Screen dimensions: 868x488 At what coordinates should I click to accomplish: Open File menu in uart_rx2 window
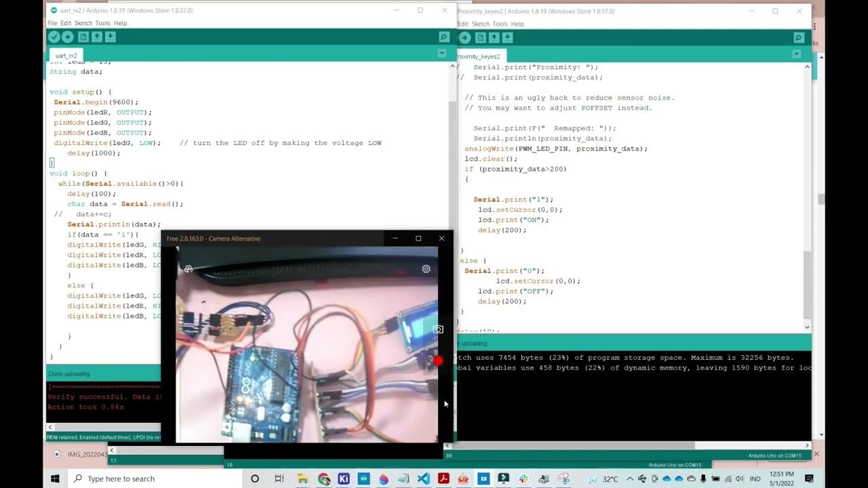[x=52, y=23]
